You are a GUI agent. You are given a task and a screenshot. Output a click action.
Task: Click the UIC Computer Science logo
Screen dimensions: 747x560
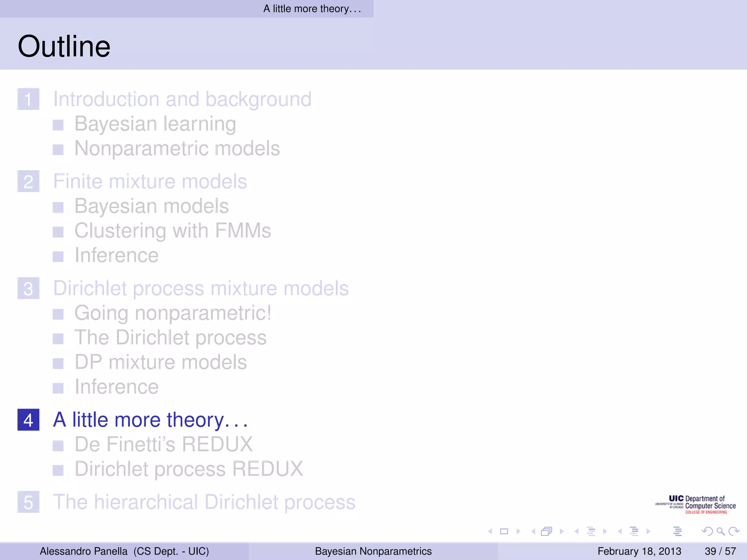[x=695, y=505]
